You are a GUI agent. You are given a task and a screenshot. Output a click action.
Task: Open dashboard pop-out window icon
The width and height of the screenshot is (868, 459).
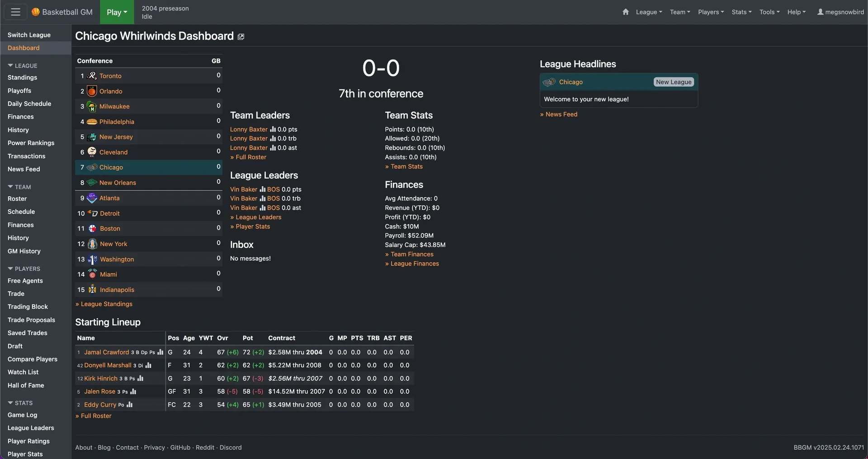tap(241, 37)
